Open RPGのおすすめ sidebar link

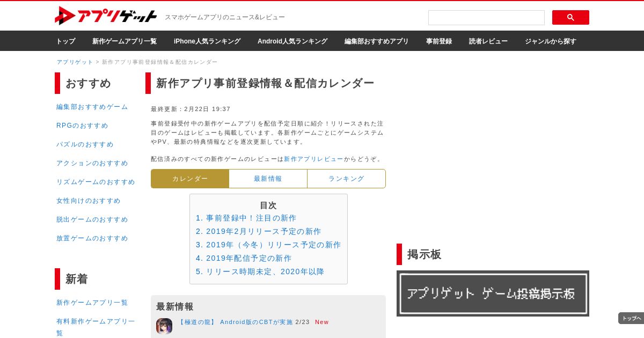pyautogui.click(x=82, y=126)
